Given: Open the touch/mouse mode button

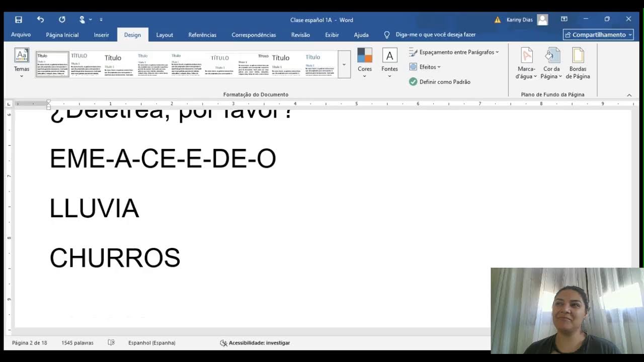Looking at the screenshot, I should (x=82, y=20).
